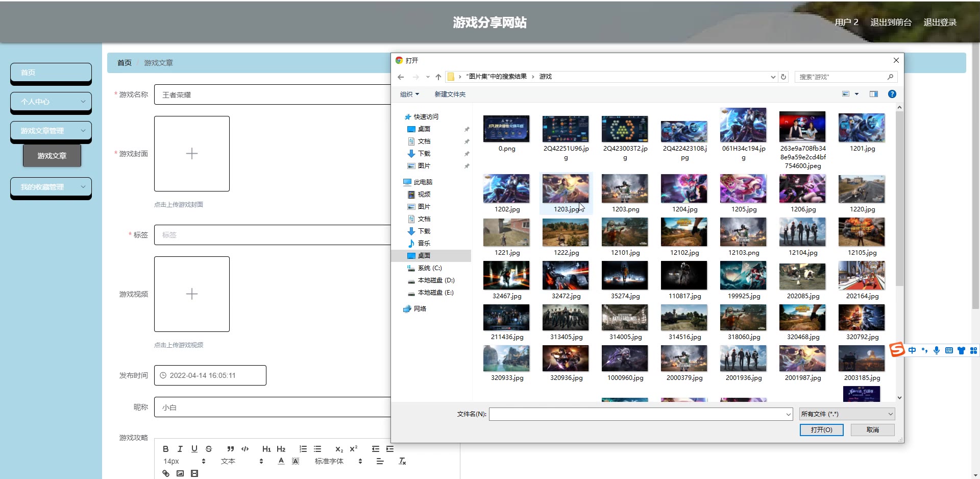Refresh the file dialog folder view
This screenshot has width=980, height=479.
click(783, 77)
